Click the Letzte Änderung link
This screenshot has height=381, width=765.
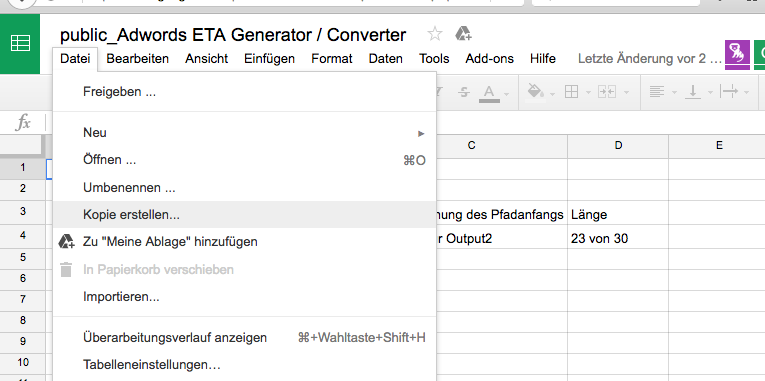click(x=649, y=59)
